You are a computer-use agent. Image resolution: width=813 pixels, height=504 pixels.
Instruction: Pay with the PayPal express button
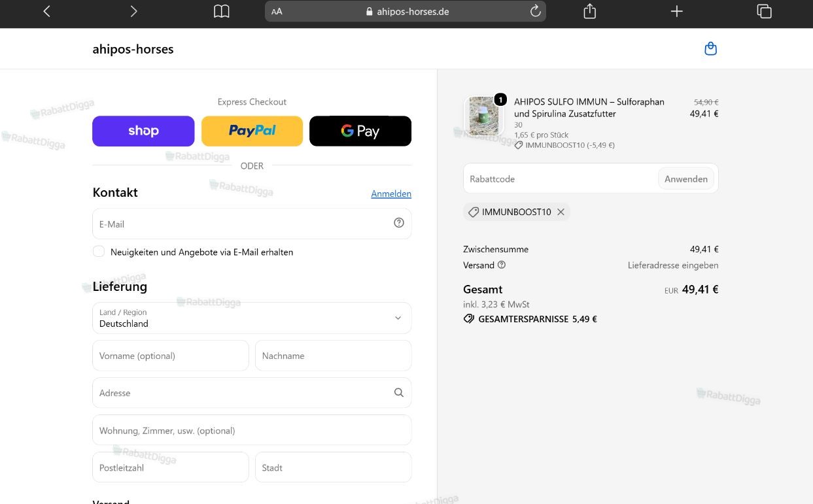coord(252,131)
